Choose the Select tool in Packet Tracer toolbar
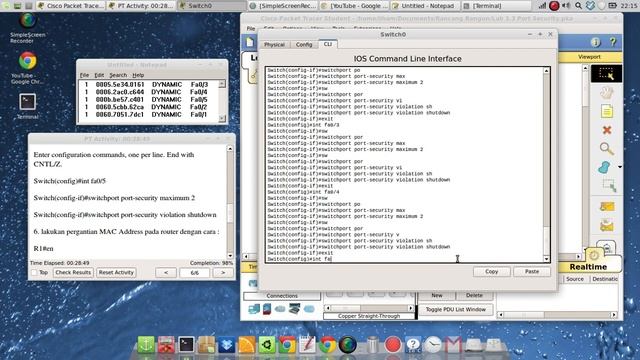The image size is (640, 360). tap(606, 74)
